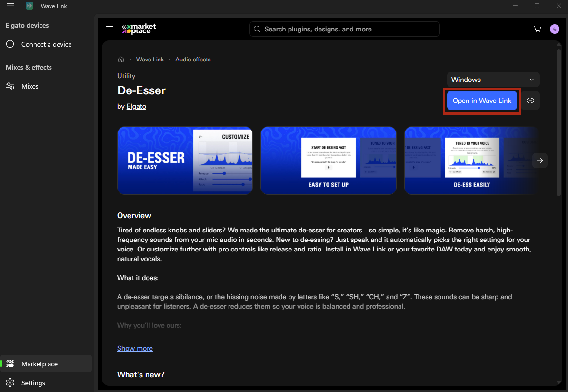Go to Audio effects breadcrumb
Viewport: 568px width, 392px height.
click(193, 60)
